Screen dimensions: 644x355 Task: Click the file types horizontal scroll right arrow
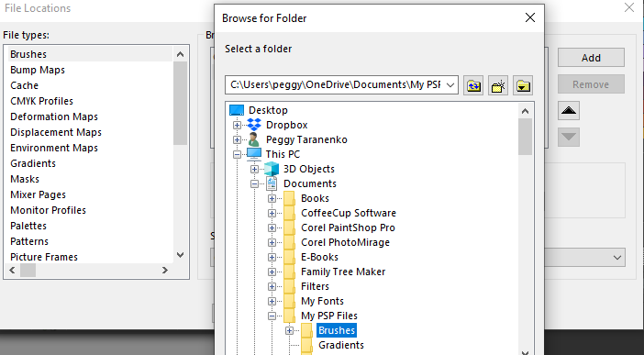click(165, 271)
